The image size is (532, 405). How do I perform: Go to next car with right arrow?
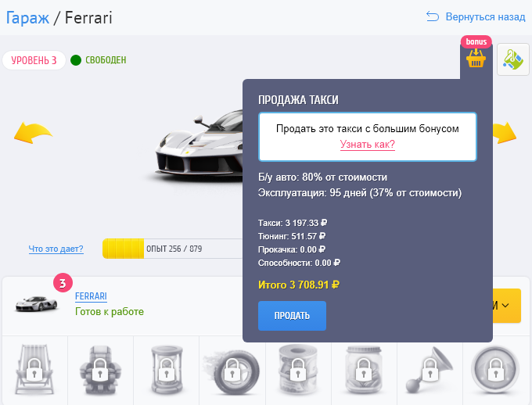(505, 133)
